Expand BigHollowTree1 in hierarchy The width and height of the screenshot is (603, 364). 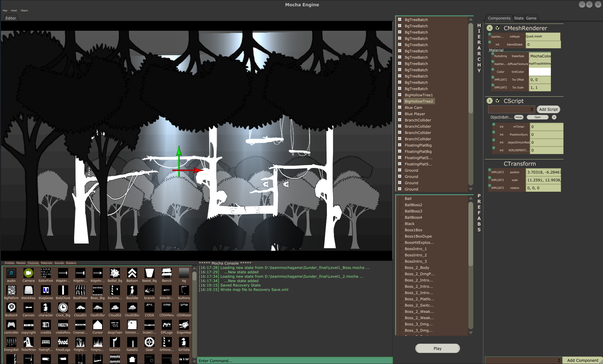[x=400, y=95]
